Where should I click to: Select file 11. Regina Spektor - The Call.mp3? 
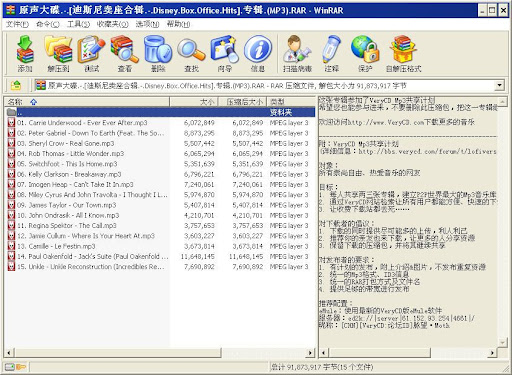(x=67, y=226)
